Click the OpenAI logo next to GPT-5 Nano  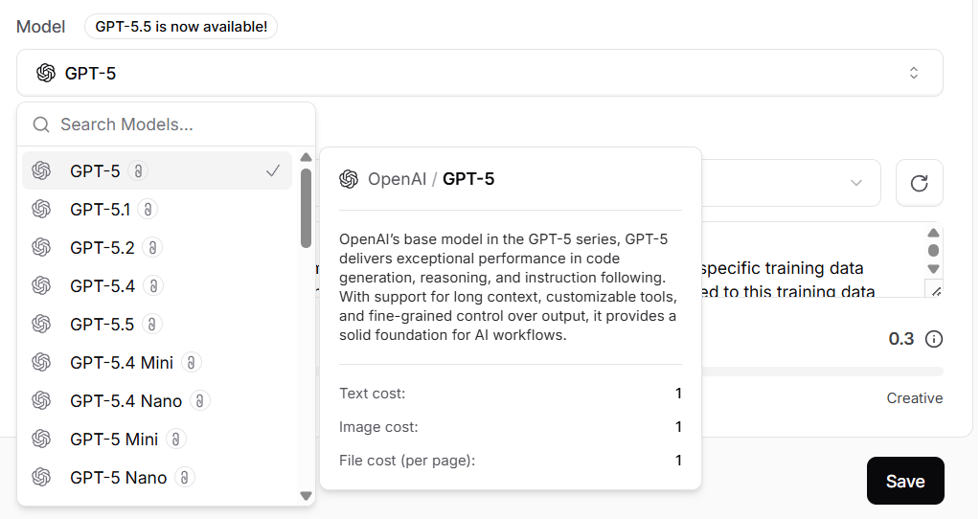click(x=41, y=477)
